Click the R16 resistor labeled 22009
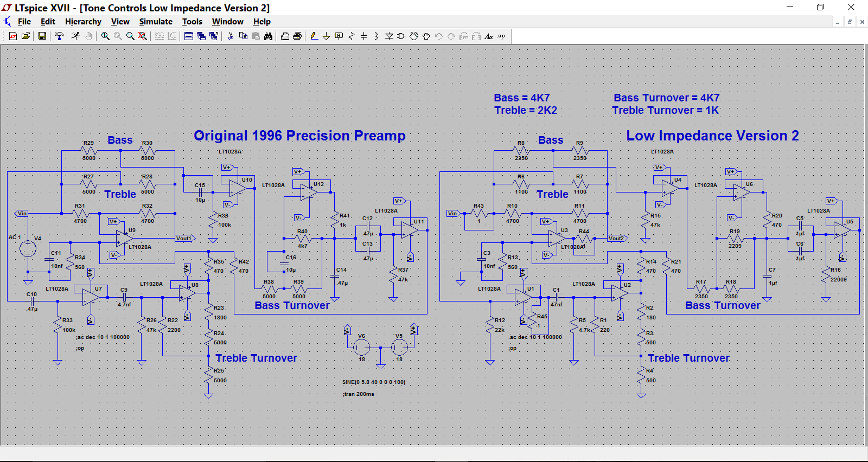 pos(826,275)
